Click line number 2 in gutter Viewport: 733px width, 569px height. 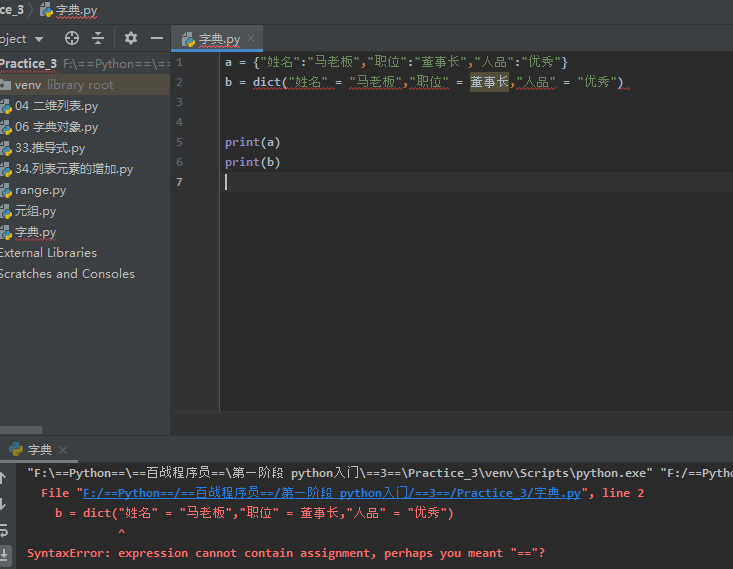tap(180, 82)
